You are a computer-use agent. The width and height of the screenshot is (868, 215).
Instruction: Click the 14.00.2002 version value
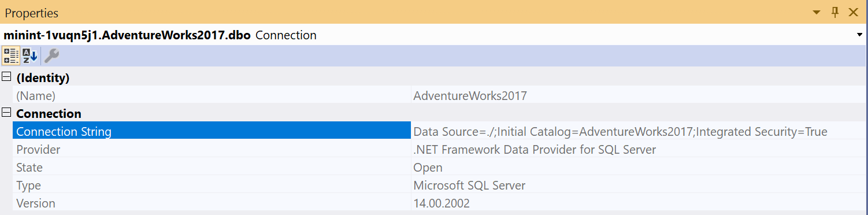pos(442,203)
